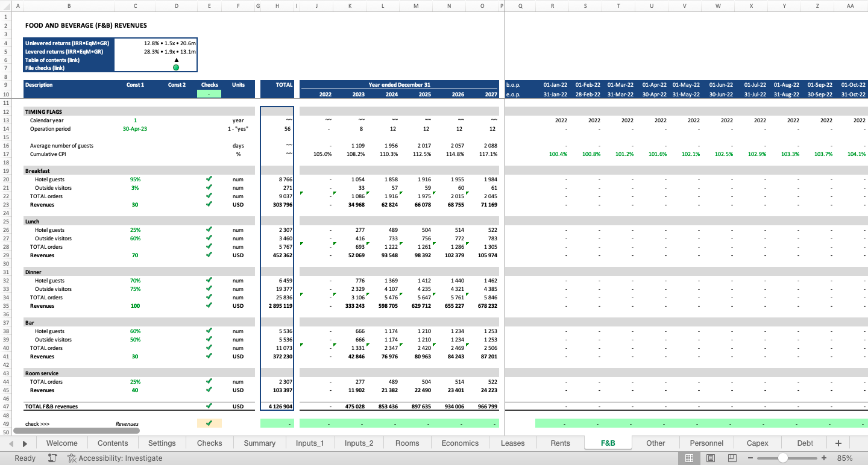
Task: Go to the Summary sheet tab
Action: [x=259, y=443]
